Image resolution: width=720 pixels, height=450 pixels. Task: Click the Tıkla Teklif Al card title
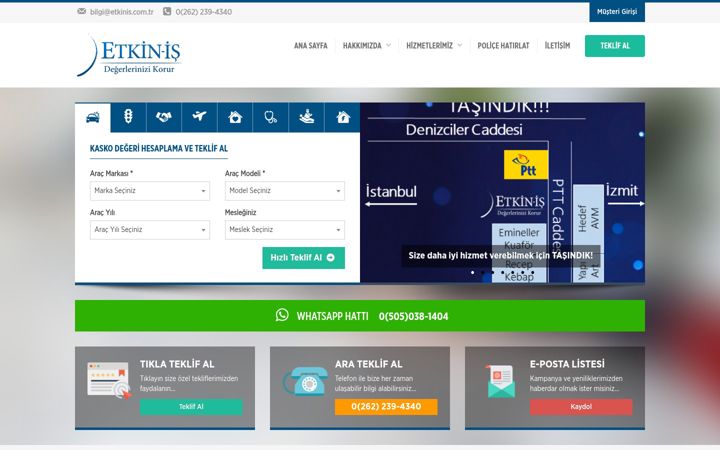(x=177, y=364)
